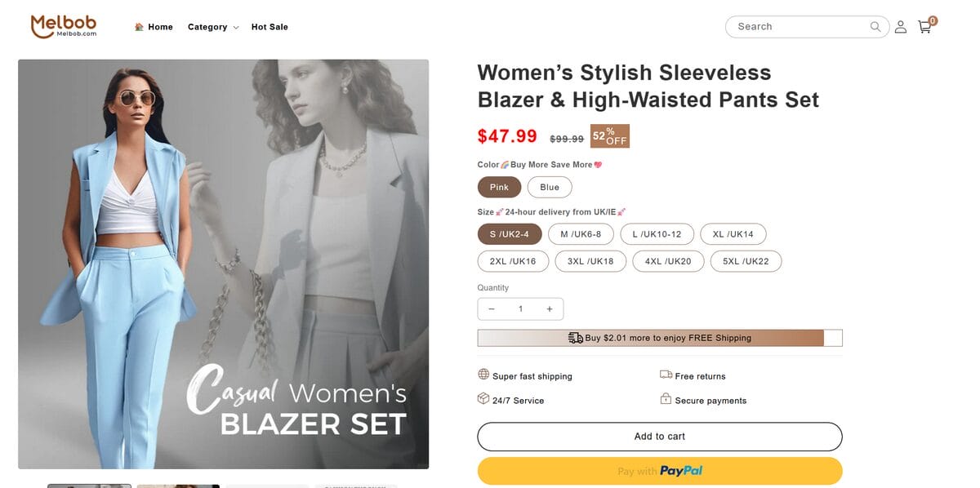Screen dimensions: 980x488
Task: Click the Free returns truck icon
Action: click(666, 375)
